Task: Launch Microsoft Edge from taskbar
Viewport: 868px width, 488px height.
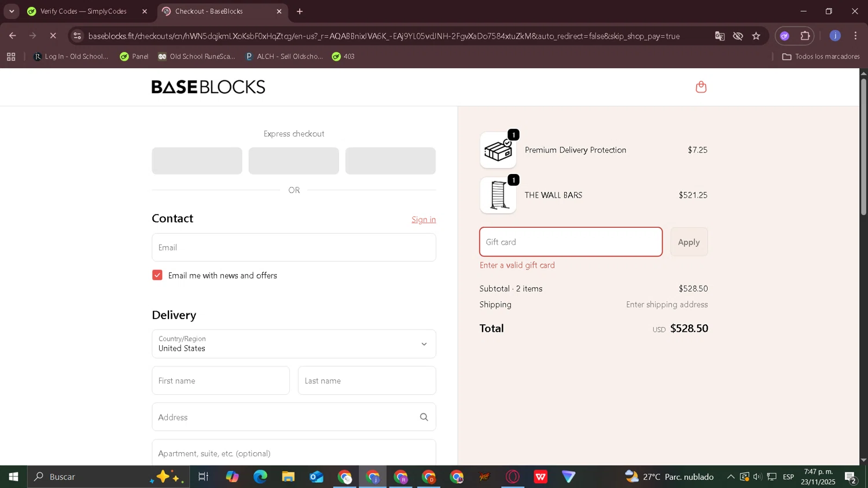Action: [x=260, y=477]
